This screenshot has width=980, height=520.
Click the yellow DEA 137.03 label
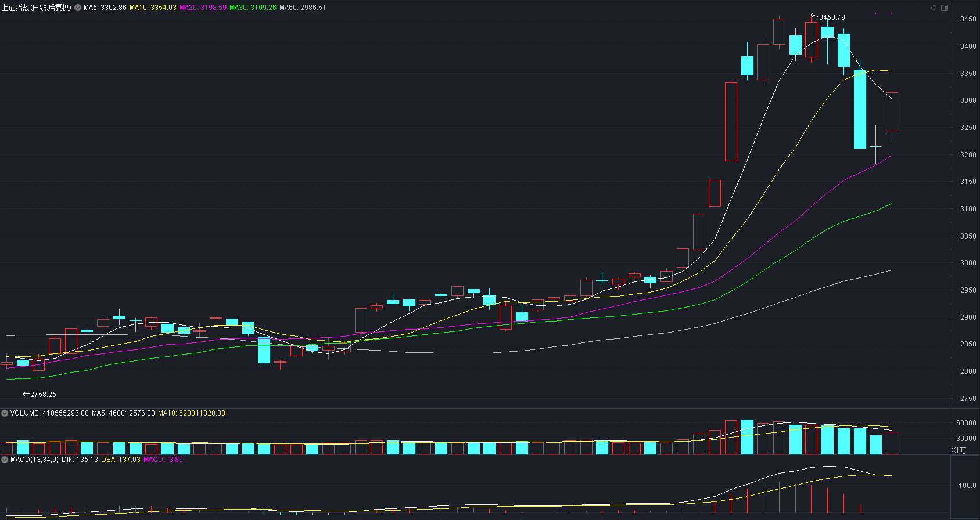pyautogui.click(x=121, y=460)
